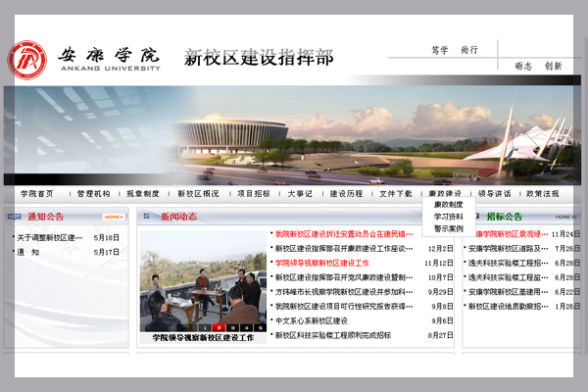Open 政策法规 navigation item
This screenshot has width=588, height=392.
tap(542, 194)
